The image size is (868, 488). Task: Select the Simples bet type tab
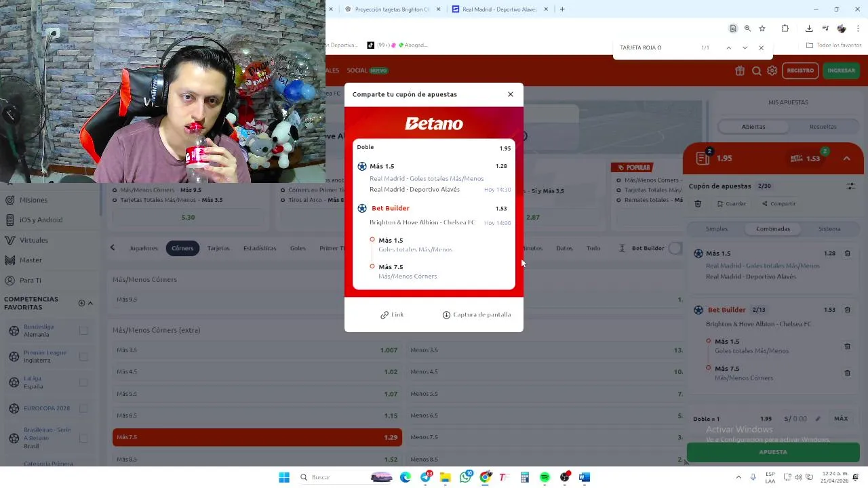(716, 229)
